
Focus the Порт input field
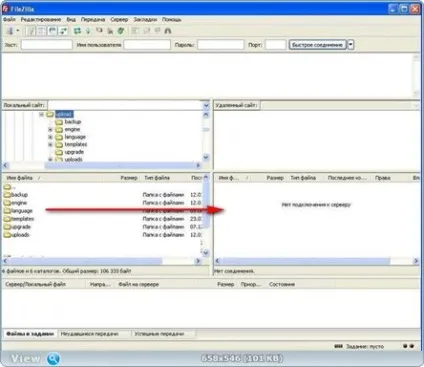pos(275,45)
